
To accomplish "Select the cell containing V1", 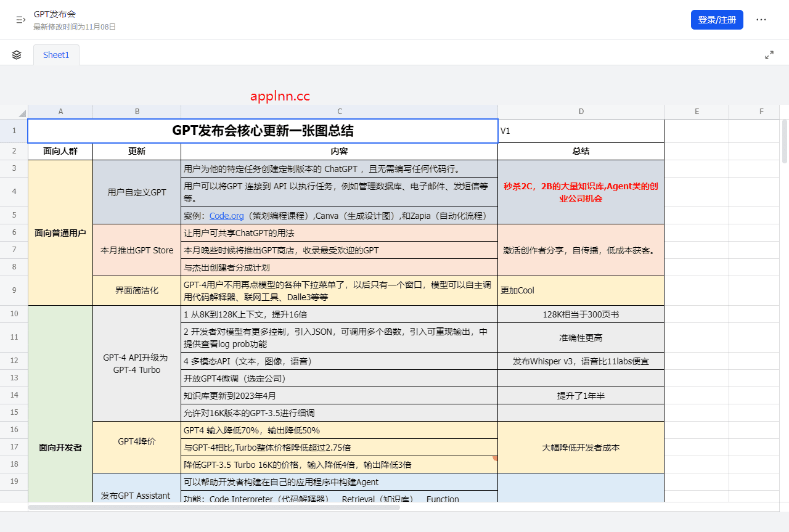I will [x=581, y=131].
